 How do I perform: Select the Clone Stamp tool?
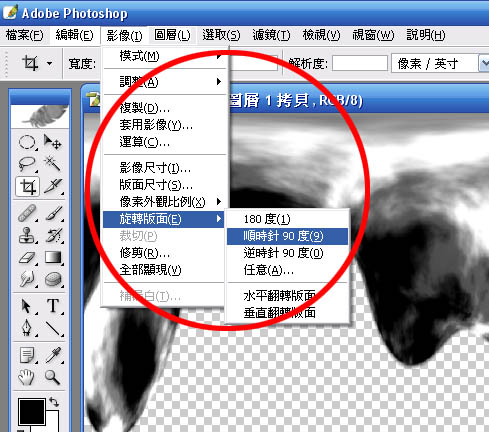[27, 235]
